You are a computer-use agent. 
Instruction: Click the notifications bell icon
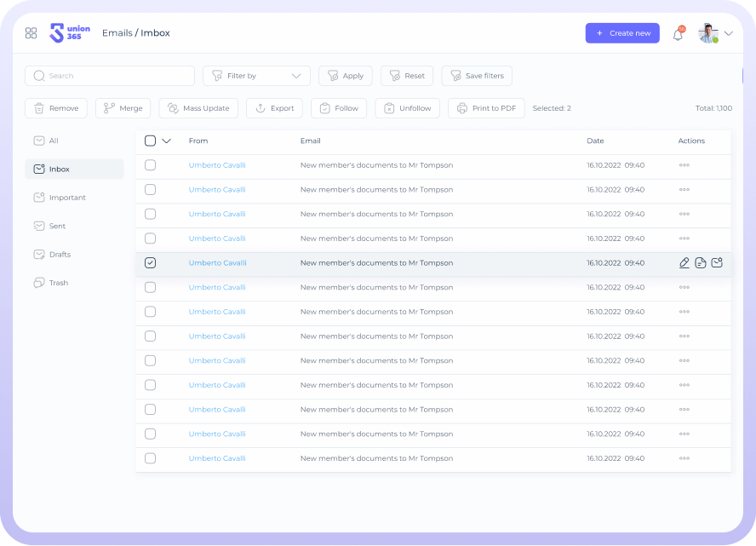678,34
